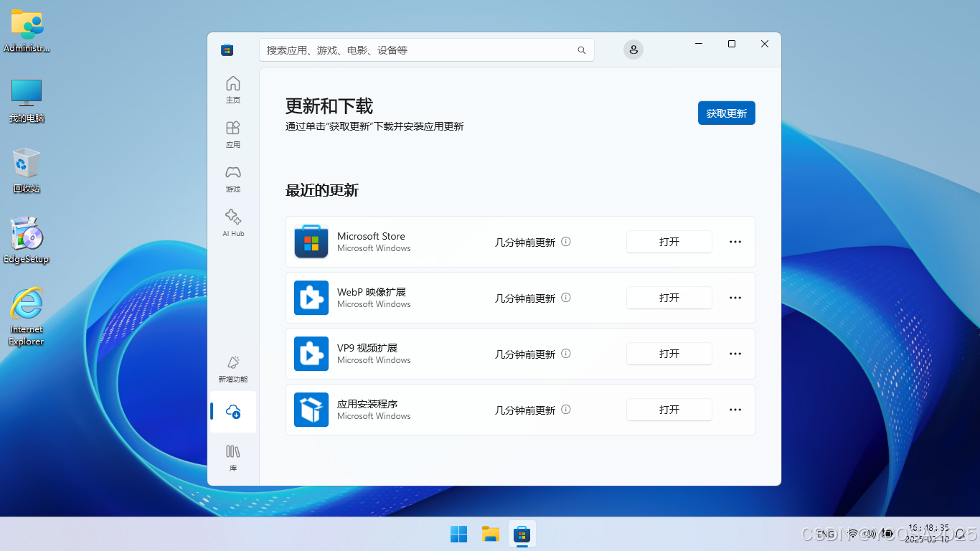Click the Microsoft Store name text
Viewport: 980px width, 551px height.
(x=371, y=236)
